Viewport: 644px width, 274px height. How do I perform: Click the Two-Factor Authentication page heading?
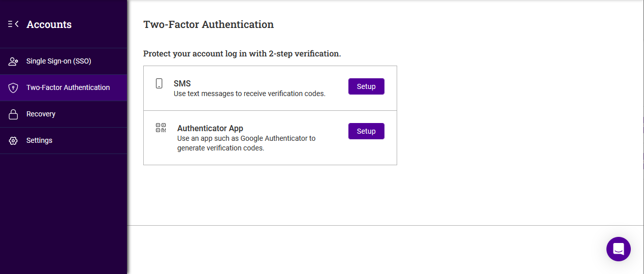pos(208,24)
